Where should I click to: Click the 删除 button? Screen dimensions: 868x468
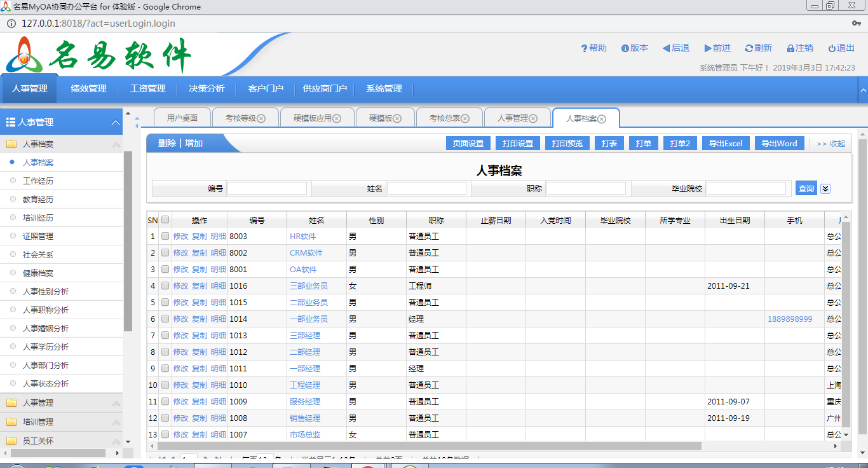pyautogui.click(x=167, y=144)
